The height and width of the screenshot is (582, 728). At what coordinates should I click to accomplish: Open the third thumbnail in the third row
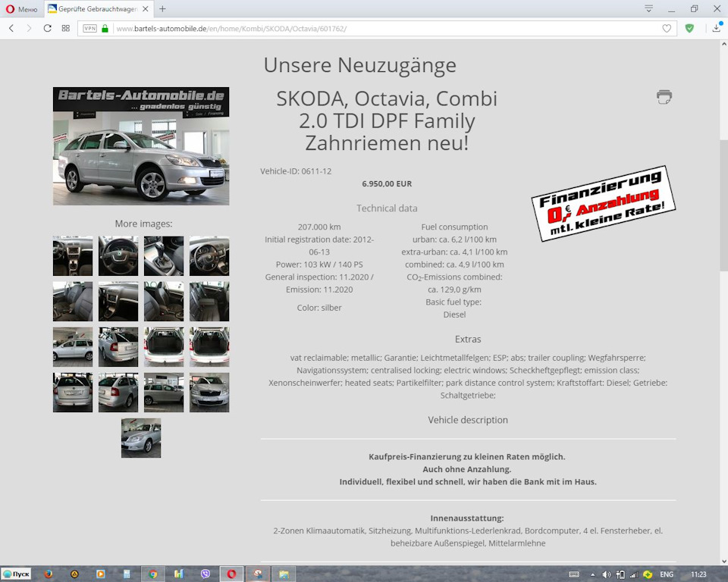click(164, 346)
